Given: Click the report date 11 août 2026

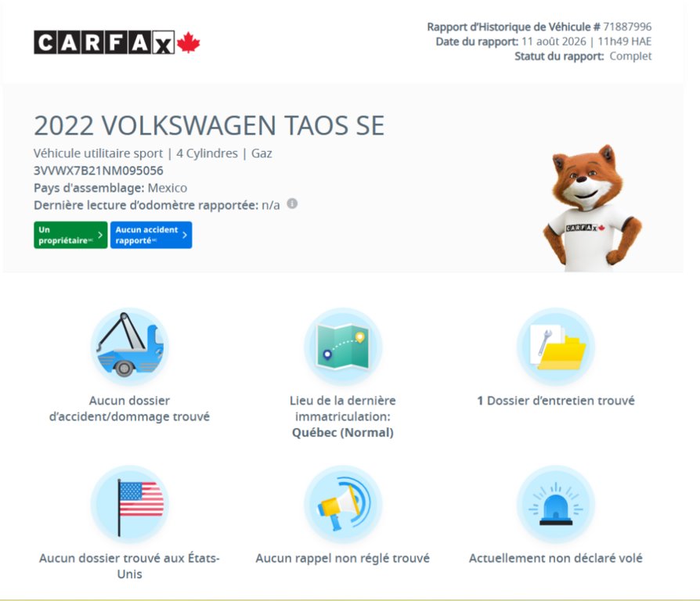Looking at the screenshot, I should (x=554, y=41).
